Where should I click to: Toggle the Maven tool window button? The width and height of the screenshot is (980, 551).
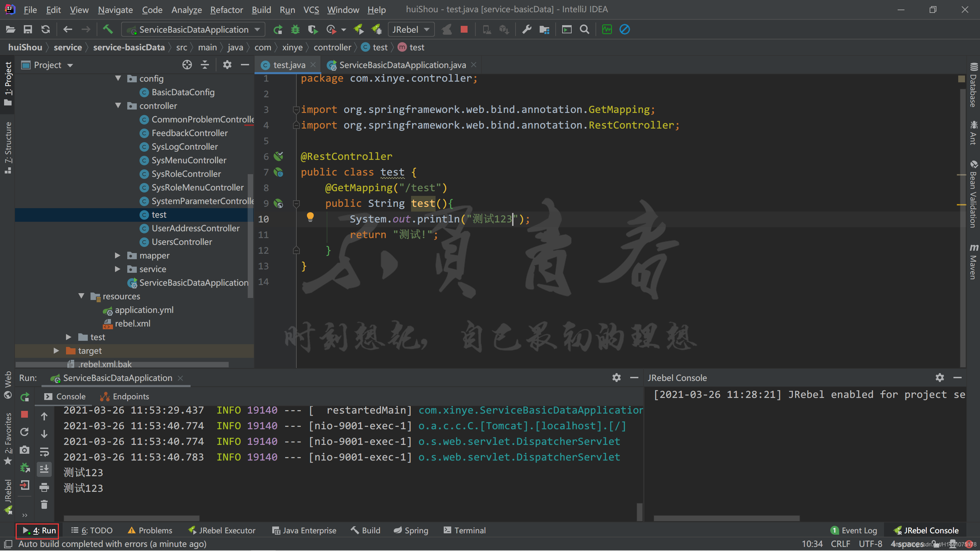pyautogui.click(x=973, y=262)
